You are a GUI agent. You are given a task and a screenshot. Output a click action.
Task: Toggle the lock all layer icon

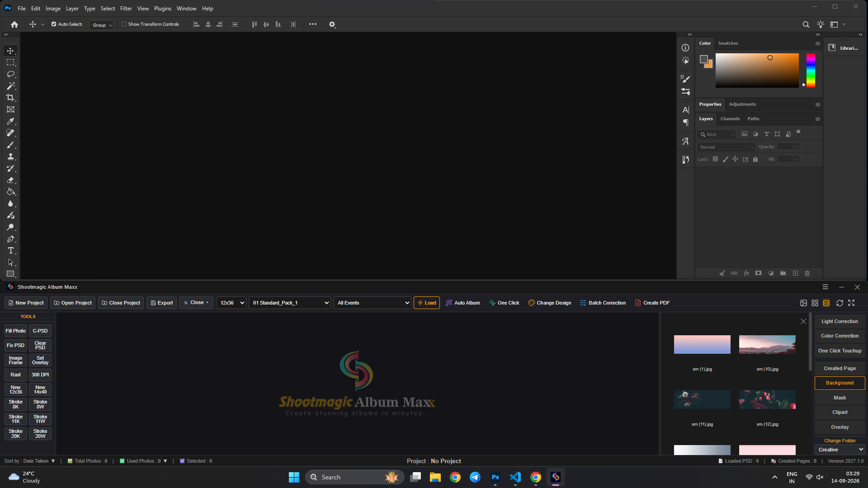click(755, 160)
